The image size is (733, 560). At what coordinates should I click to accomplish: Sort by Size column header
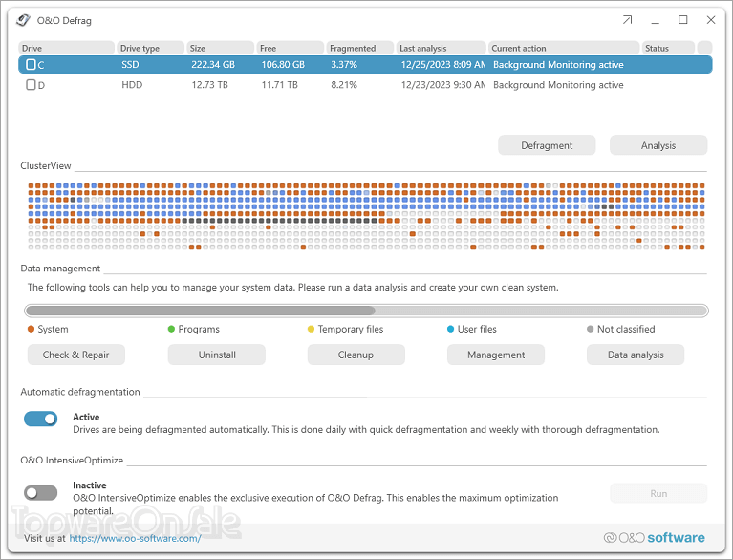pos(220,48)
